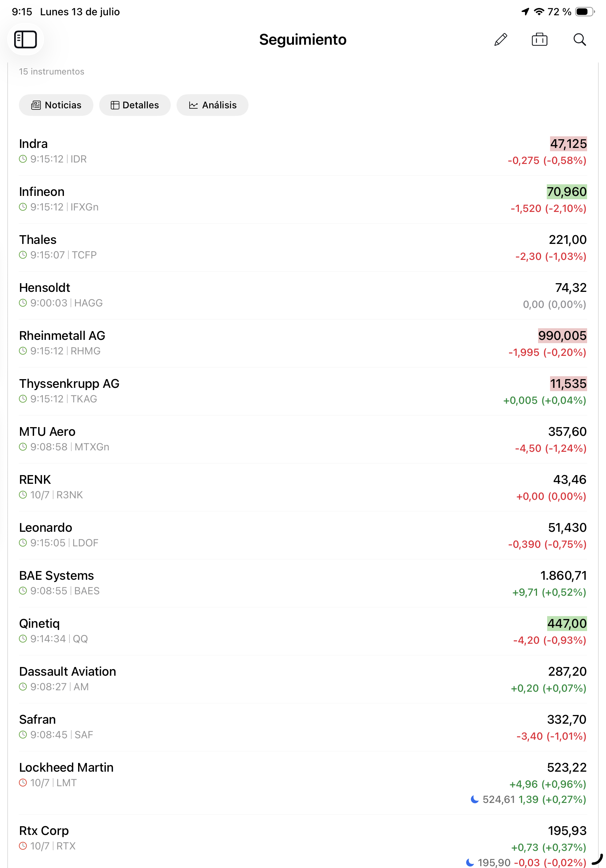
Task: Tap the Safran row
Action: coord(303,727)
